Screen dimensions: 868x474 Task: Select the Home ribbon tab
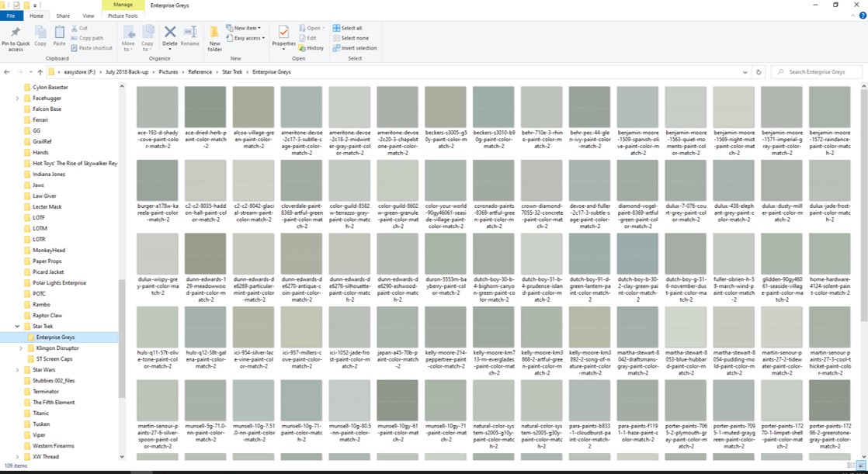(x=36, y=16)
